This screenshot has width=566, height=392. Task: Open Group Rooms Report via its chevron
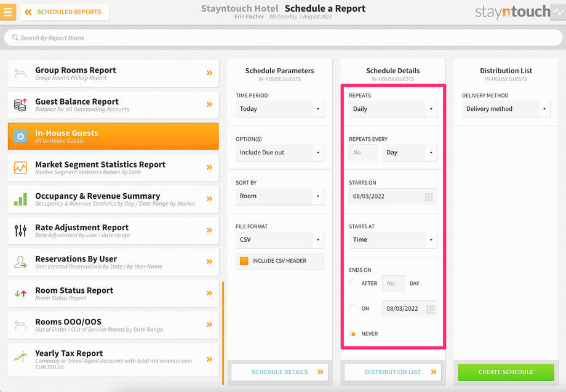(x=209, y=73)
